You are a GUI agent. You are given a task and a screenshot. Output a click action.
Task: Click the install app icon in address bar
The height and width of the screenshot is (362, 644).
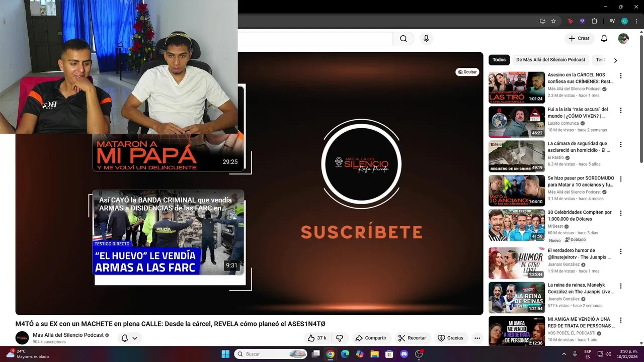542,21
